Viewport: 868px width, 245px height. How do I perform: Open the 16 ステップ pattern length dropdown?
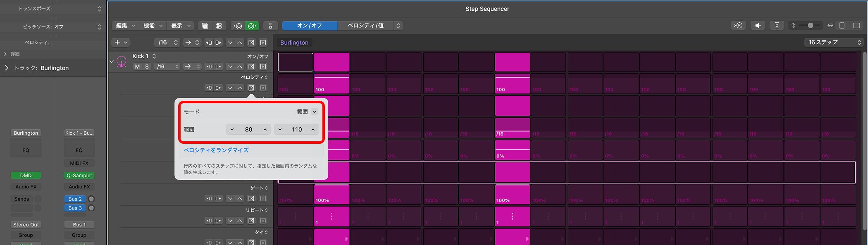coord(835,43)
